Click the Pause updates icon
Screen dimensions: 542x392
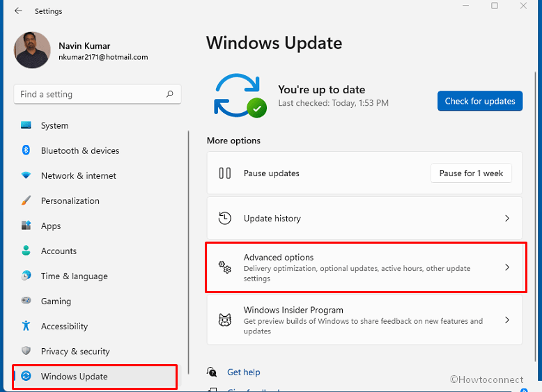225,173
